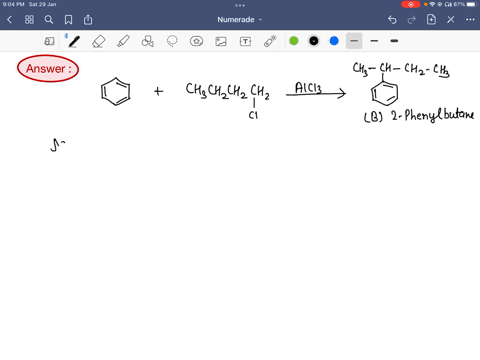Screen dimensions: 480x360
Task: Choose the blue pen color
Action: (334, 41)
